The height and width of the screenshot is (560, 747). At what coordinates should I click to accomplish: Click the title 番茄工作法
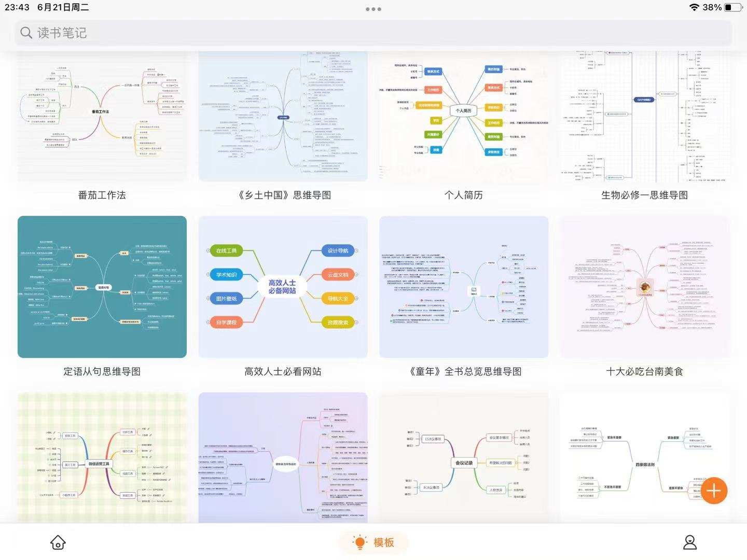pos(102,195)
